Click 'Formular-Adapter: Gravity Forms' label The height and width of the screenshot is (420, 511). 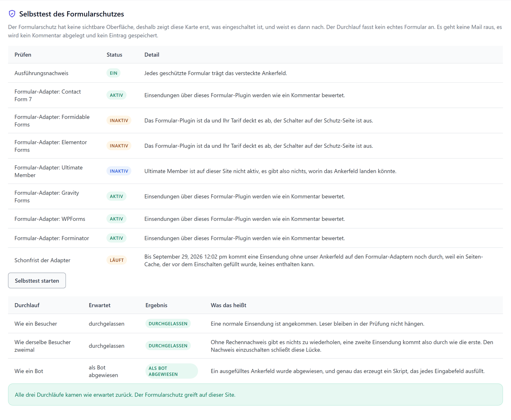pos(47,197)
